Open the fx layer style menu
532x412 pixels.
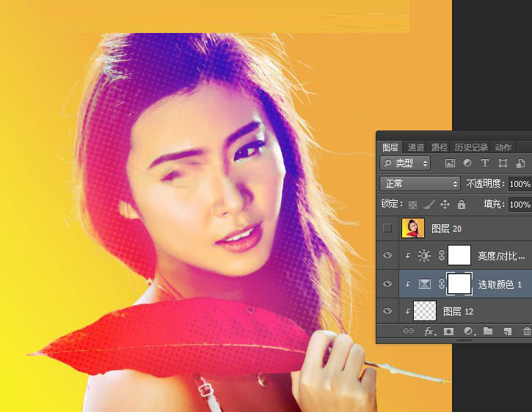430,331
